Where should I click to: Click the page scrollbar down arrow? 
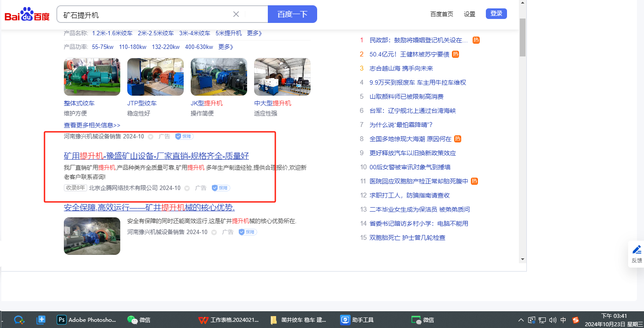pyautogui.click(x=523, y=259)
